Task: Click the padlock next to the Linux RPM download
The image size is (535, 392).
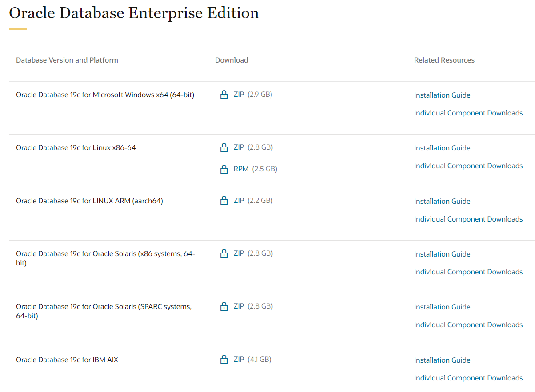Action: point(224,169)
